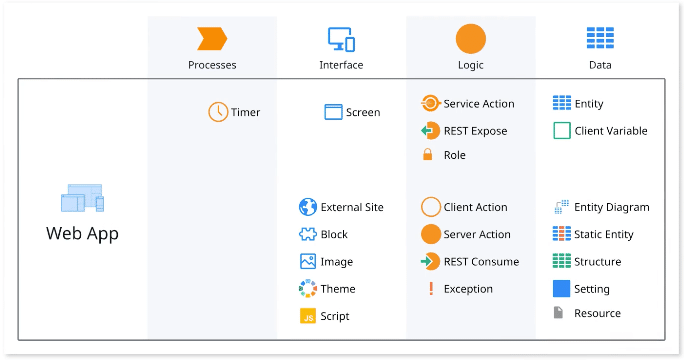Click the blue Setting square swatch
This screenshot has height=360, width=684.
pyautogui.click(x=561, y=288)
